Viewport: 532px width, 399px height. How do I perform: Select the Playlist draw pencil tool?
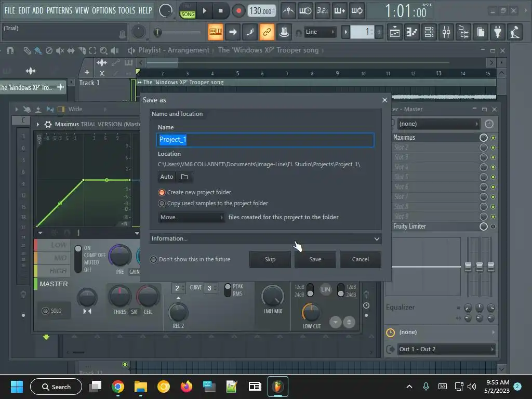27,50
